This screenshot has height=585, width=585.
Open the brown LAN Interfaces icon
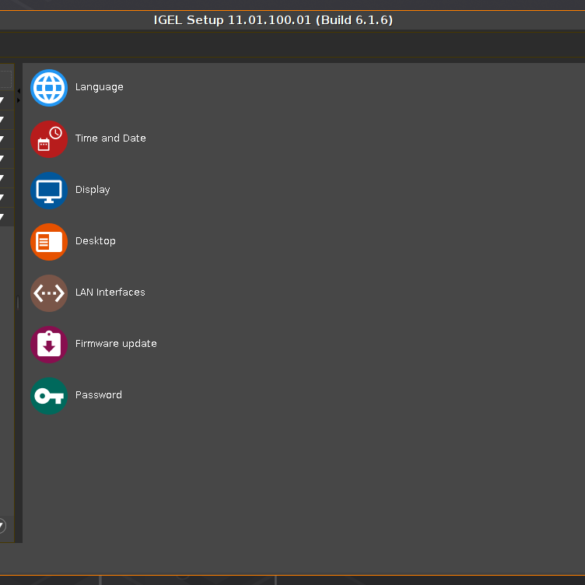[49, 293]
